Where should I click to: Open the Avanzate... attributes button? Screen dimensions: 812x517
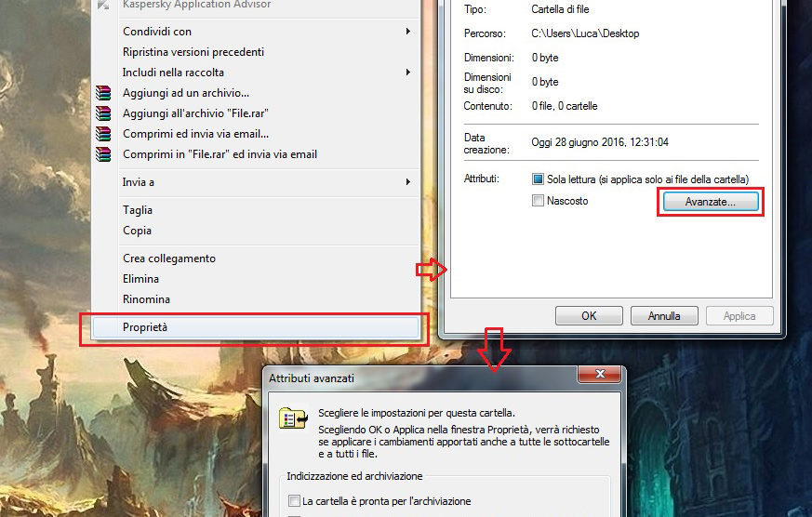pos(710,202)
